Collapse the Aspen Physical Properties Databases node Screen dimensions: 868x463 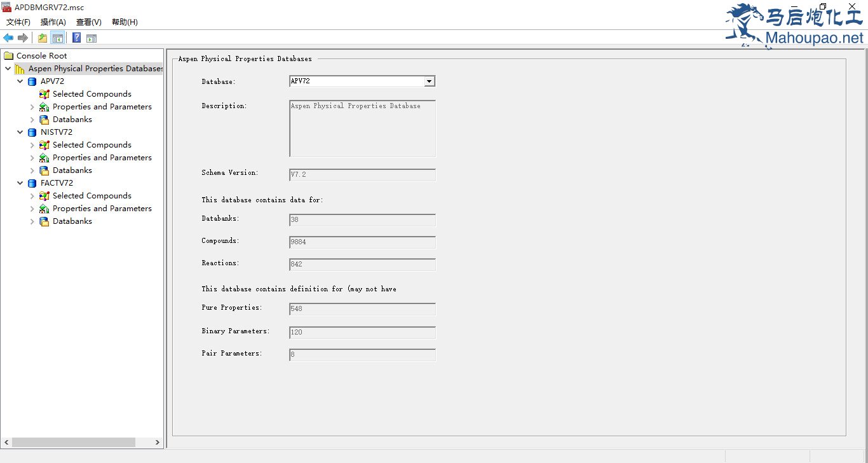point(8,69)
